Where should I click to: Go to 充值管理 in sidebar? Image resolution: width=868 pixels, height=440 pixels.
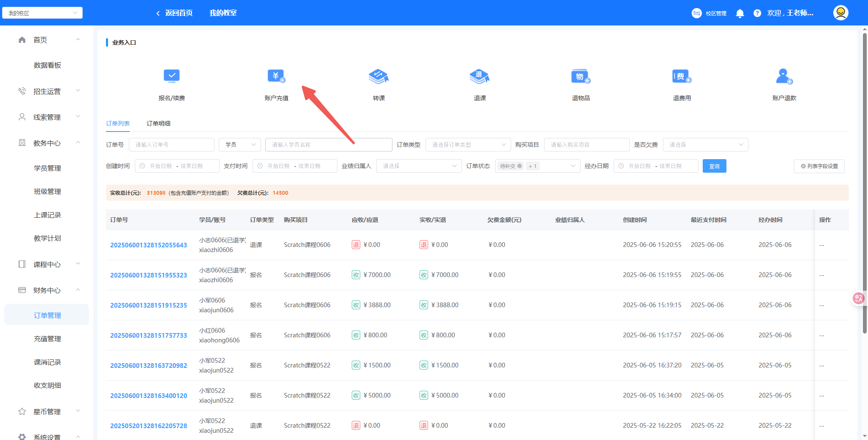click(47, 339)
